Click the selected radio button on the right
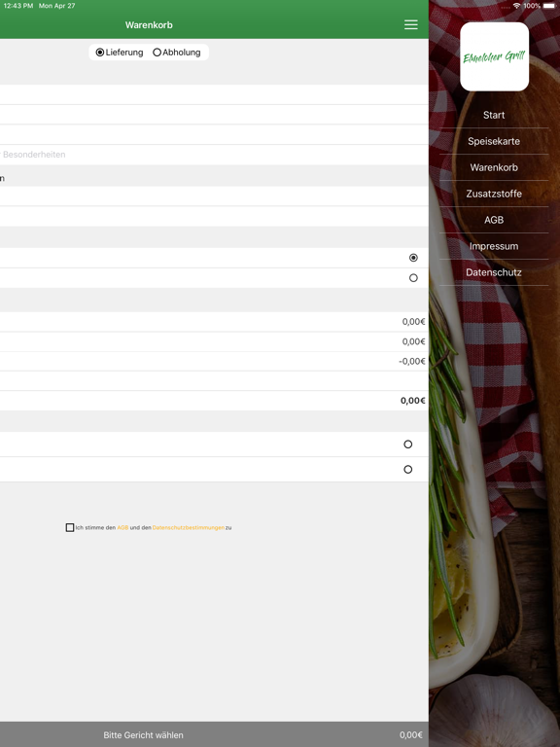 pos(413,258)
